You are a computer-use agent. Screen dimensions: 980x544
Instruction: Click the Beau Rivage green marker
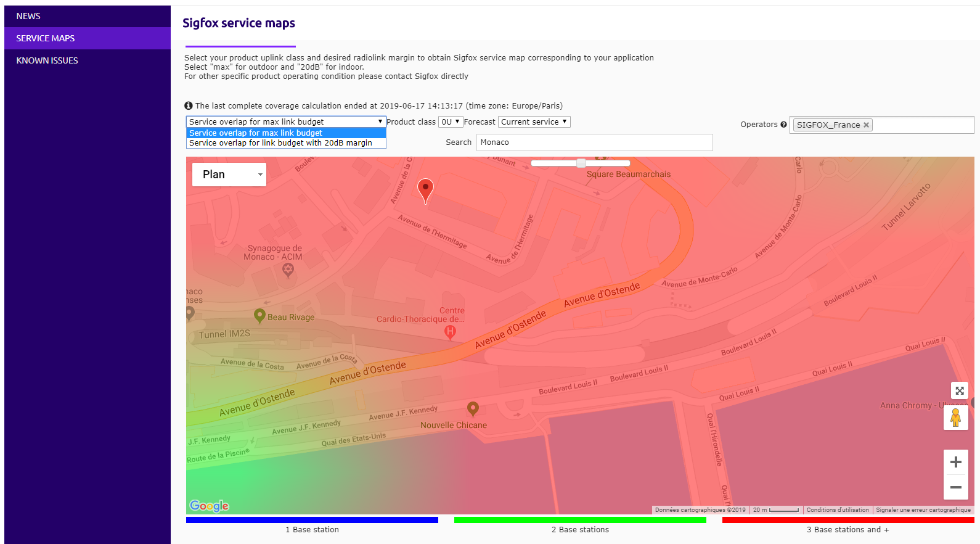pos(259,316)
